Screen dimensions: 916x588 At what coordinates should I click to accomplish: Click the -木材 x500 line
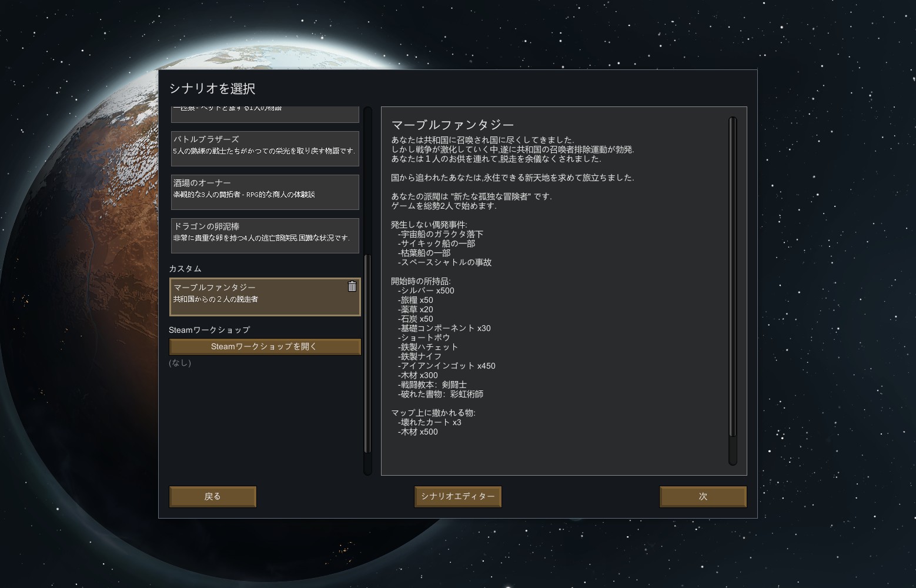pos(417,432)
